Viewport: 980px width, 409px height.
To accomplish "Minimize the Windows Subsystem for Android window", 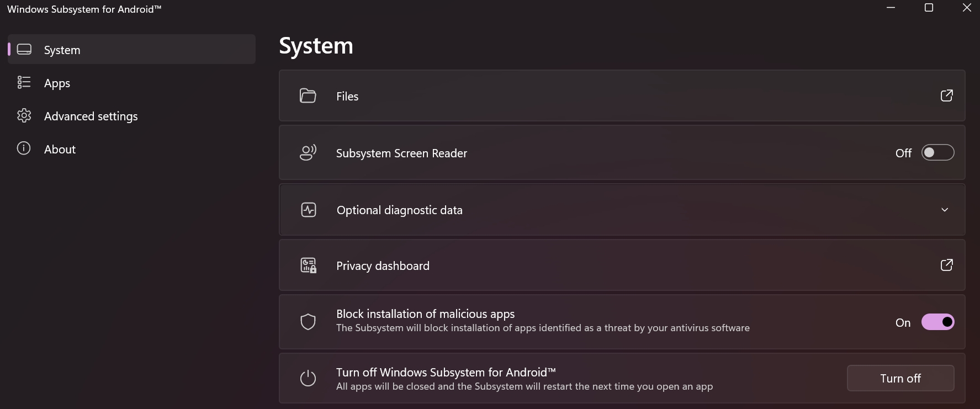I will tap(891, 8).
